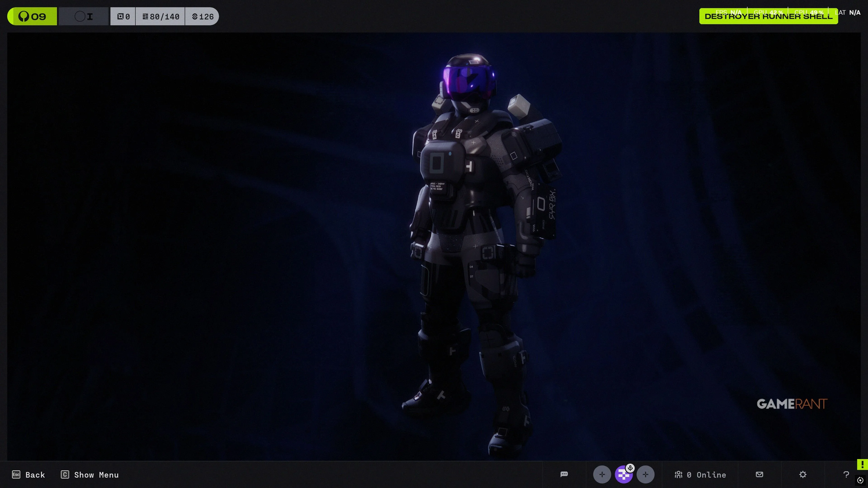Click the green exclamation alert icon

coord(862,465)
